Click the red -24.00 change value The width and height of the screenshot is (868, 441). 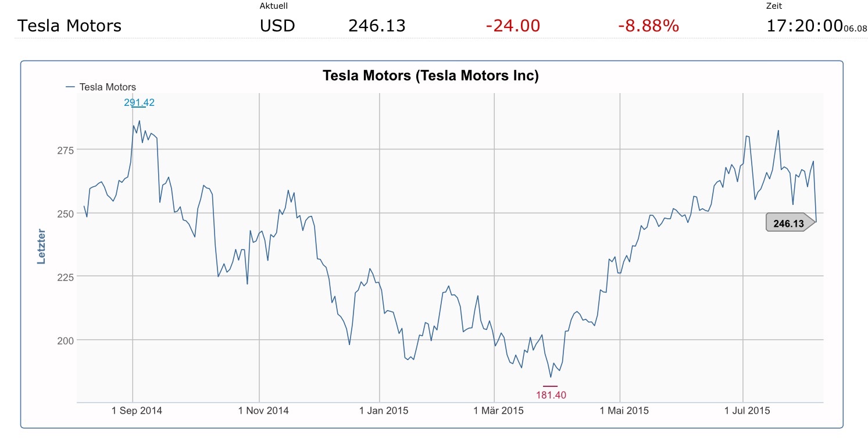(512, 26)
